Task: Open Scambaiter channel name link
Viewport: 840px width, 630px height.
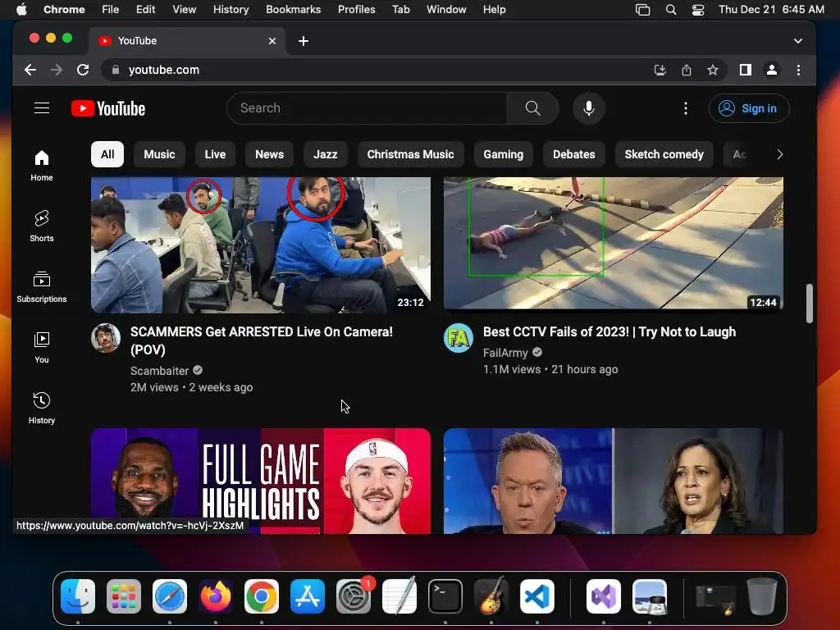Action: [x=159, y=371]
